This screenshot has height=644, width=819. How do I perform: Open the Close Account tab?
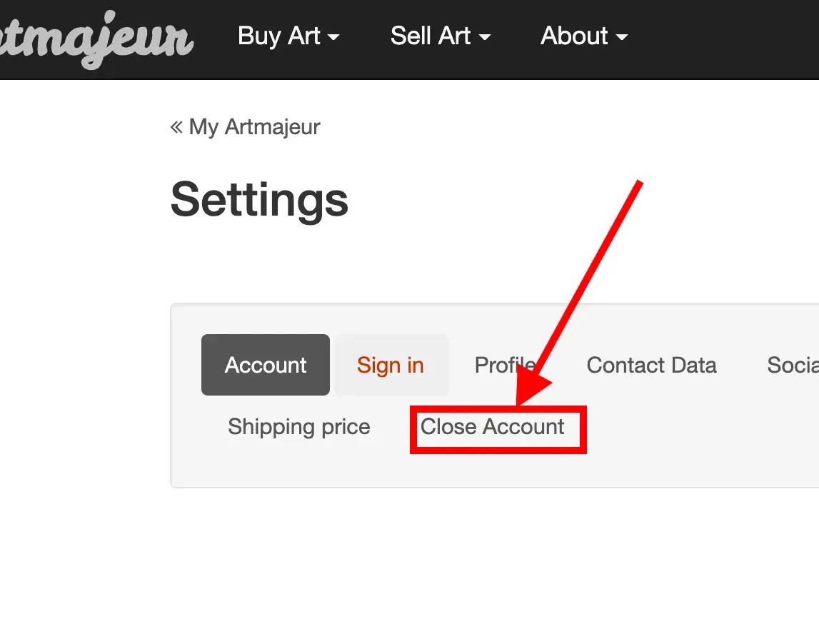492,427
